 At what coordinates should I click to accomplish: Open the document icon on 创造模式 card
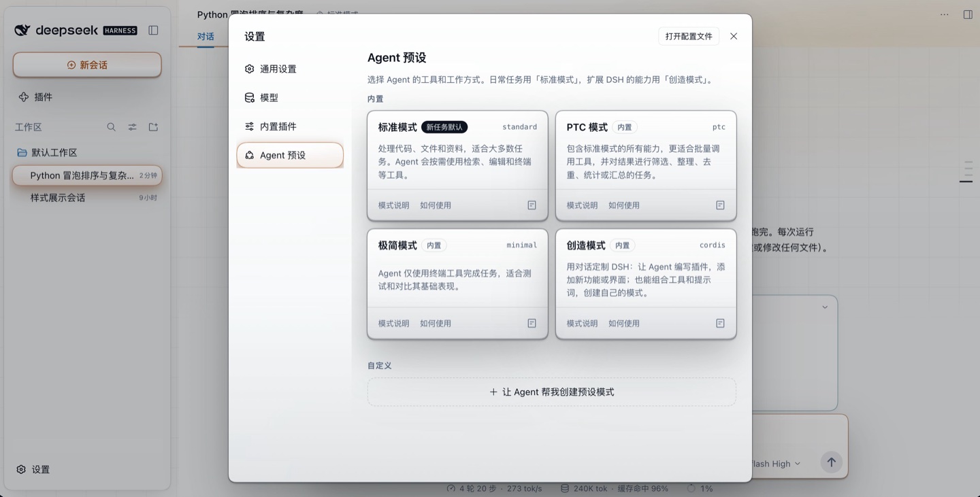click(x=720, y=324)
